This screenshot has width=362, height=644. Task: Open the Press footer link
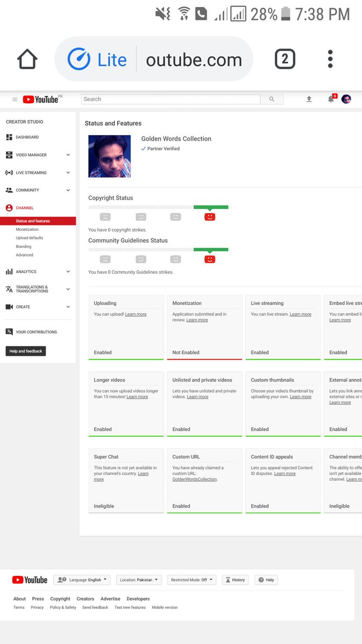click(38, 599)
